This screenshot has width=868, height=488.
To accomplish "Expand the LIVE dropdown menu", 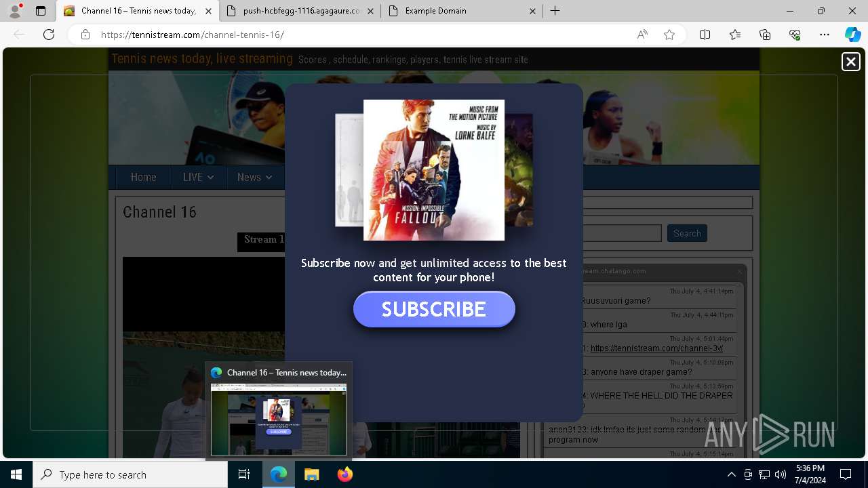I will click(198, 177).
